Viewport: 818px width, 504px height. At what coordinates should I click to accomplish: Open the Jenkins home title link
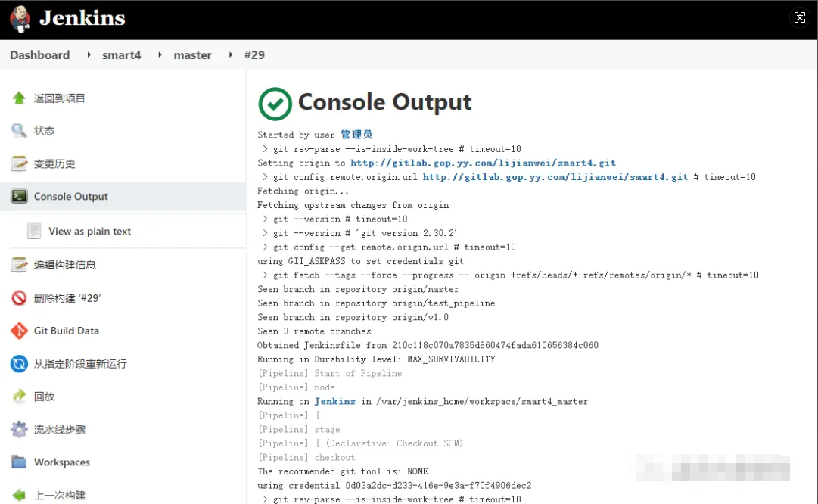tap(82, 18)
